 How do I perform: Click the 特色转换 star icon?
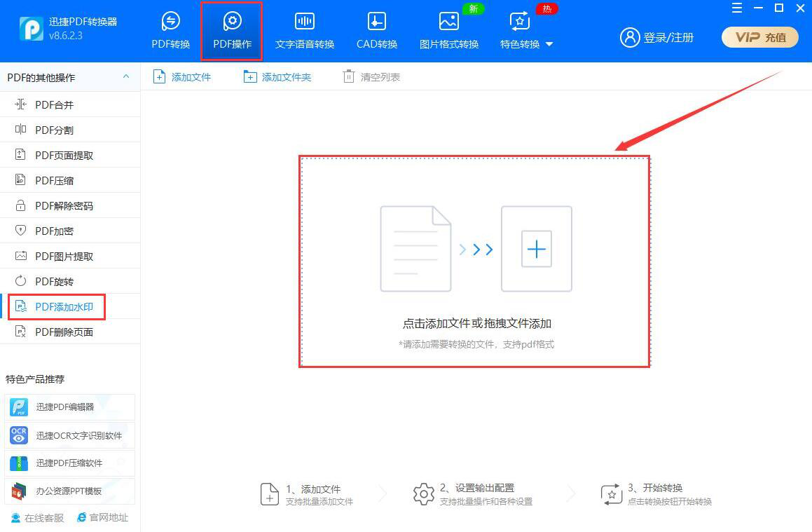pos(520,21)
